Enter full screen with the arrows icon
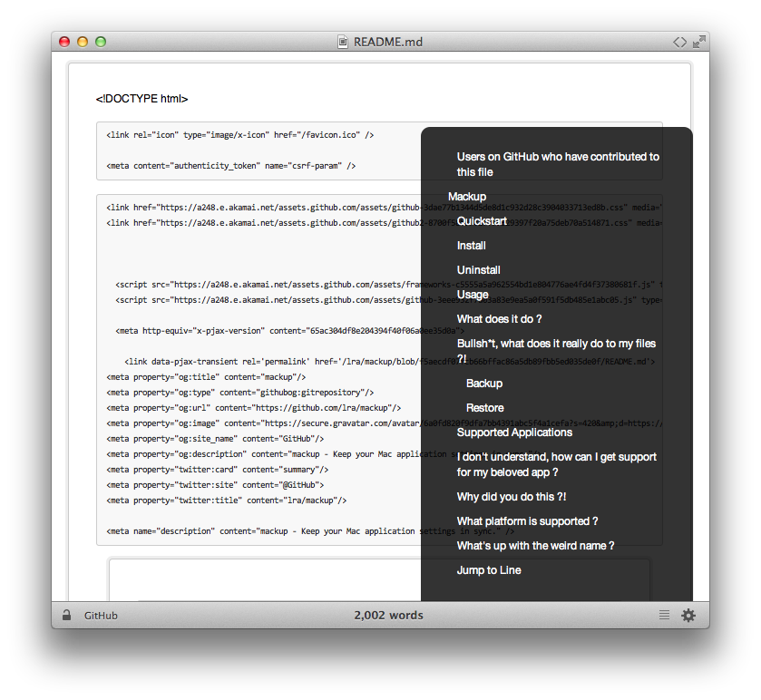 point(699,42)
